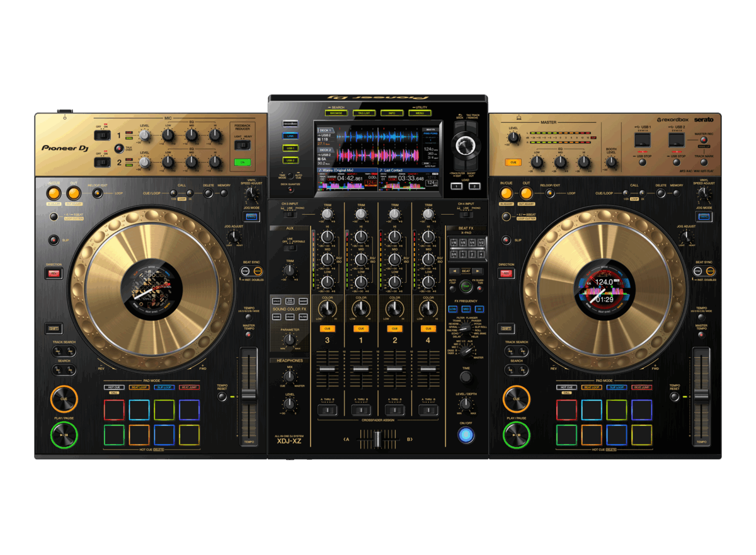
Task: Open the TAG LIST view
Action: 364,113
